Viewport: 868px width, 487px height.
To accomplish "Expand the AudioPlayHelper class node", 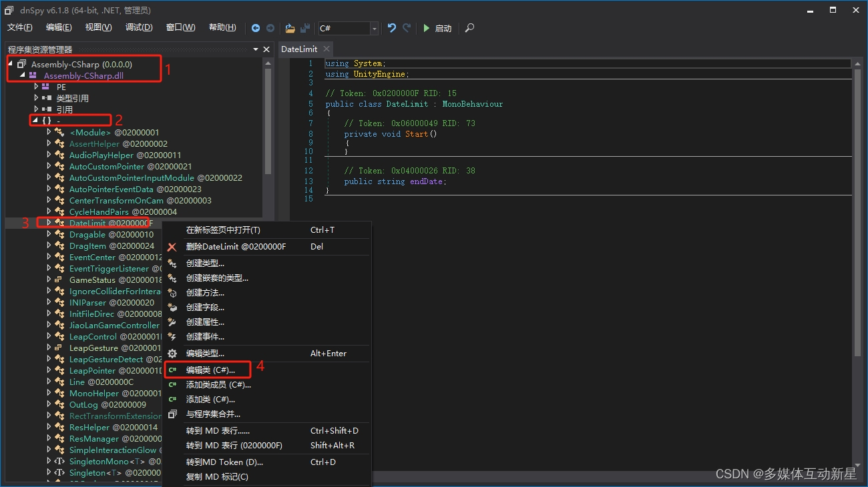I will tap(49, 155).
